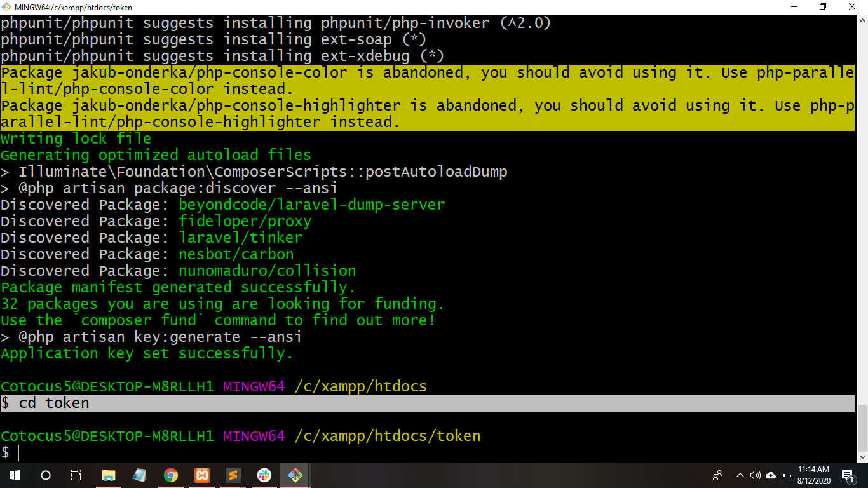Open the People icon in system tray
868x488 pixels.
pyautogui.click(x=717, y=475)
